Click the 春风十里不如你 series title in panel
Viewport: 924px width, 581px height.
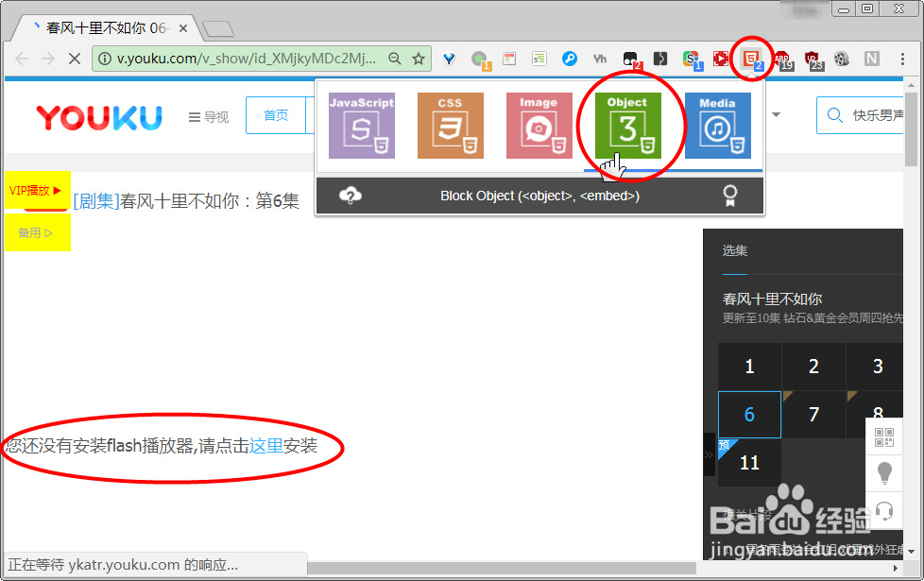coord(772,299)
